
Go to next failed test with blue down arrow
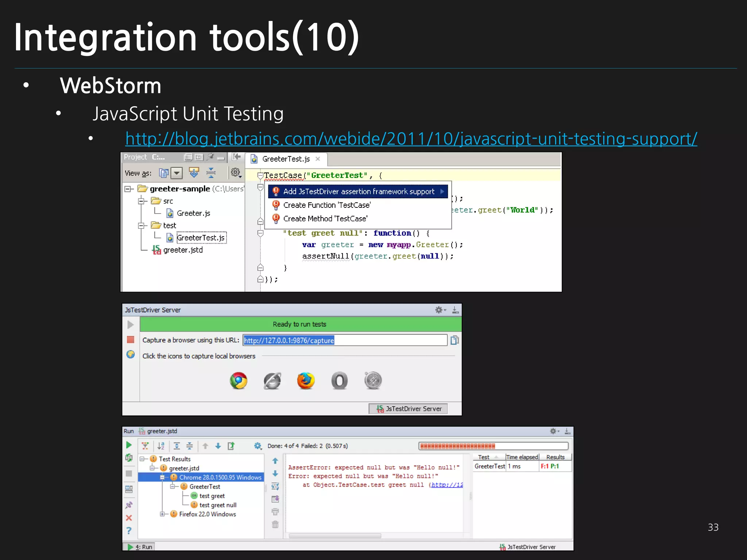218,446
